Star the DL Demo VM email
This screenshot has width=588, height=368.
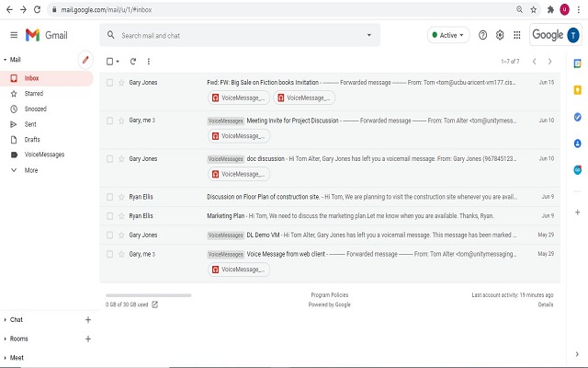pos(121,236)
